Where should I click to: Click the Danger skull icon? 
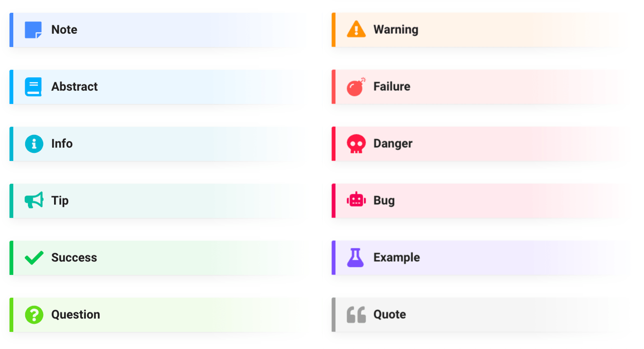click(356, 143)
